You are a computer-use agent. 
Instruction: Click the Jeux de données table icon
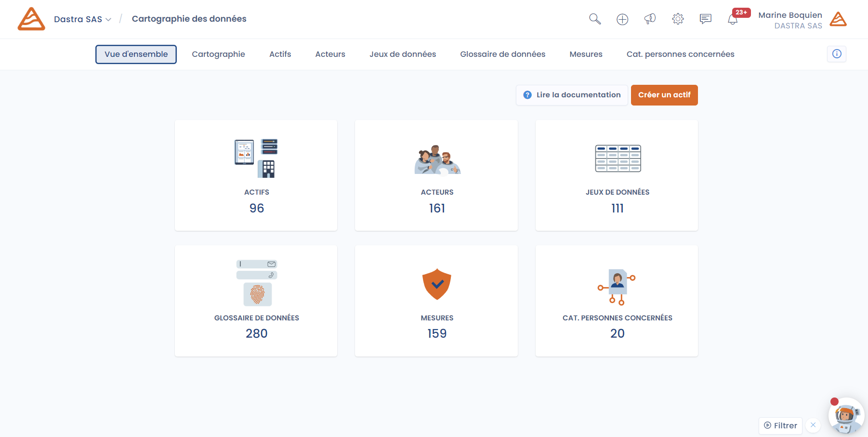tap(618, 159)
